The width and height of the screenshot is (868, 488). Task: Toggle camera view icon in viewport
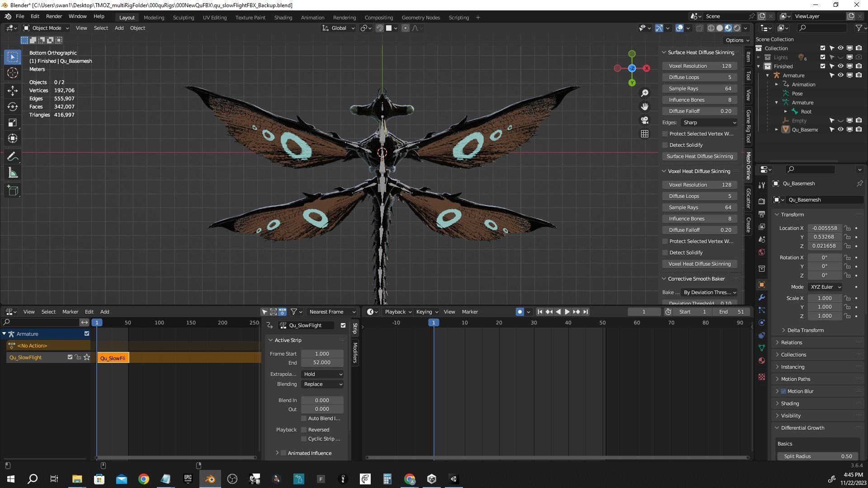point(645,120)
